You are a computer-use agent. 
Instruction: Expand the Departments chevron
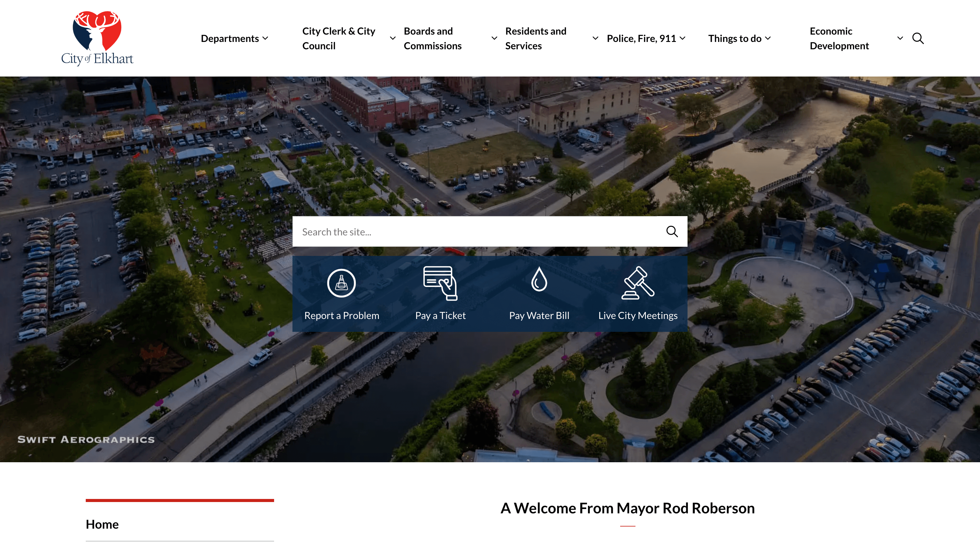tap(266, 38)
